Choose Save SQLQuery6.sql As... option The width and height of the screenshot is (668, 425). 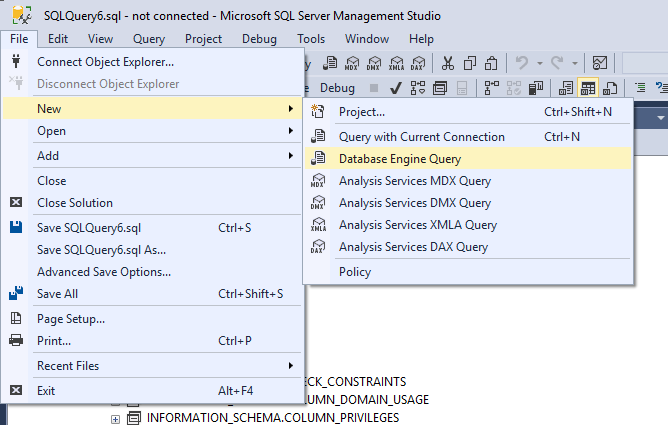coord(101,249)
